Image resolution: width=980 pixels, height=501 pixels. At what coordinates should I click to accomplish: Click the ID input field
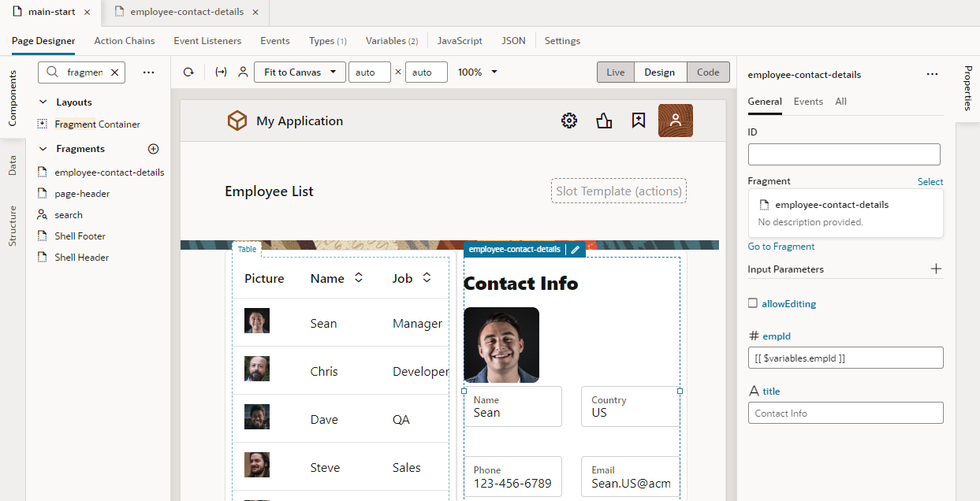click(844, 154)
